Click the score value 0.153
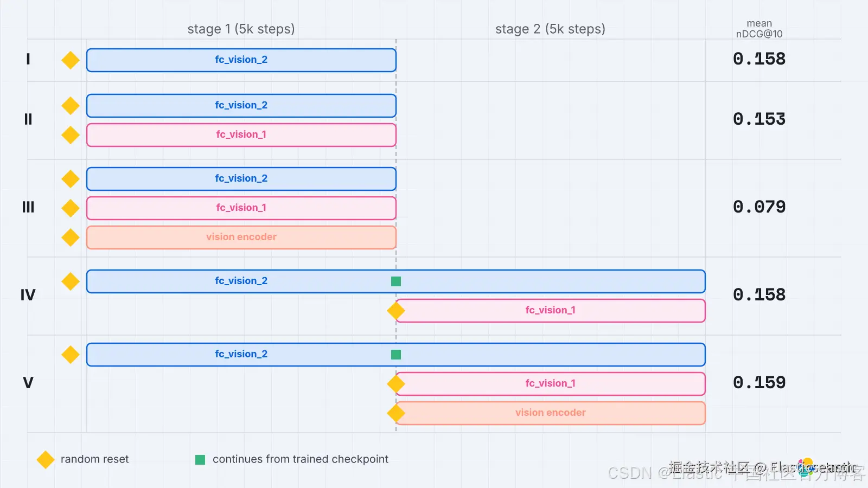 (759, 119)
